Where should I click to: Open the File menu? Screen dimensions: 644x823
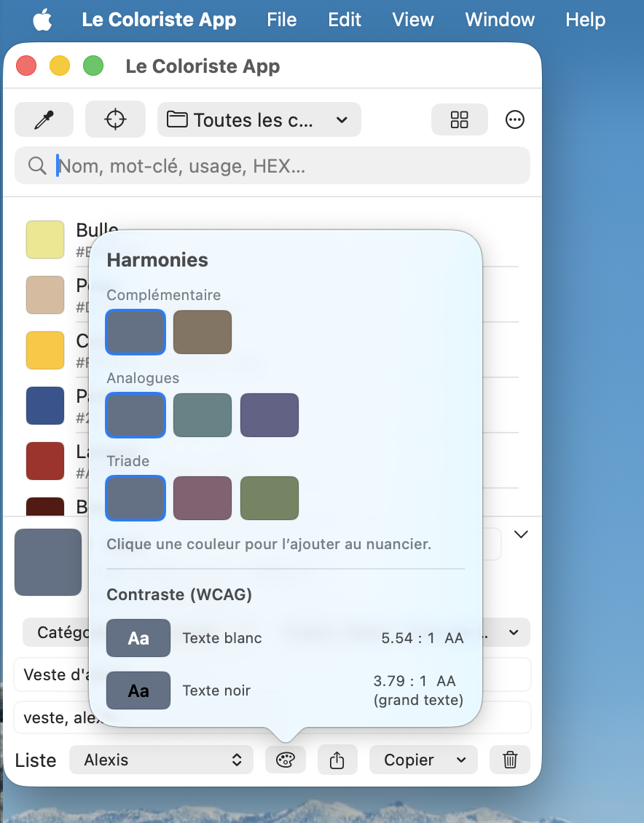point(281,20)
